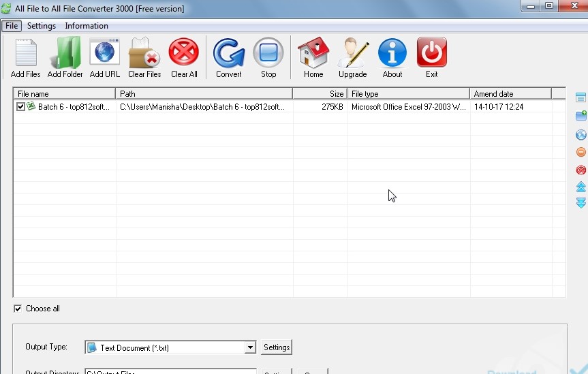Select the Batch 6 - top812soft file name
This screenshot has width=588, height=374.
point(74,107)
